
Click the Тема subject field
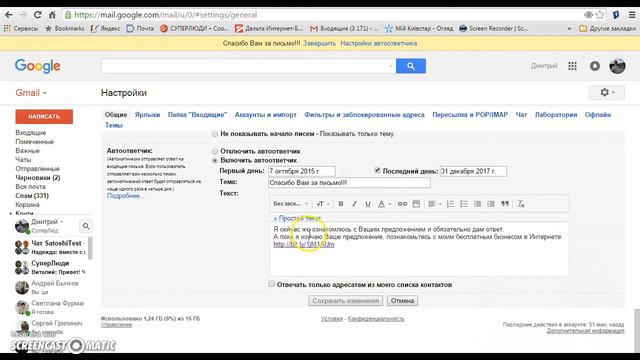coord(349,182)
